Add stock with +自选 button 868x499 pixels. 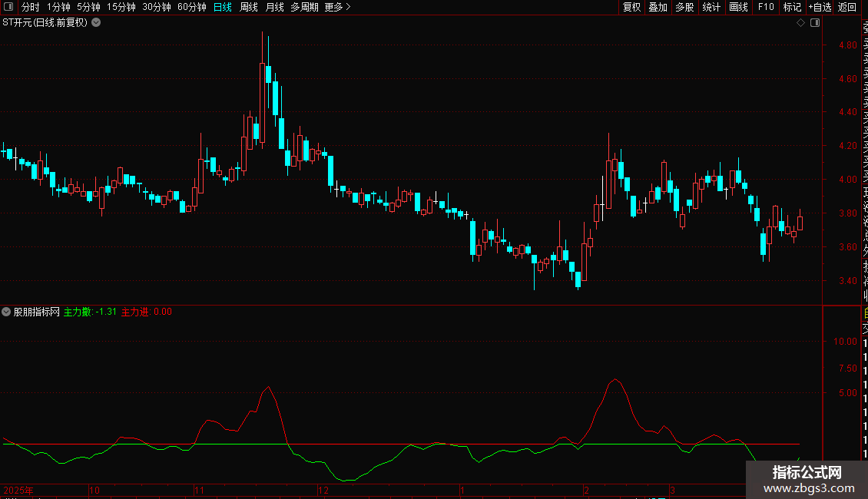[820, 7]
